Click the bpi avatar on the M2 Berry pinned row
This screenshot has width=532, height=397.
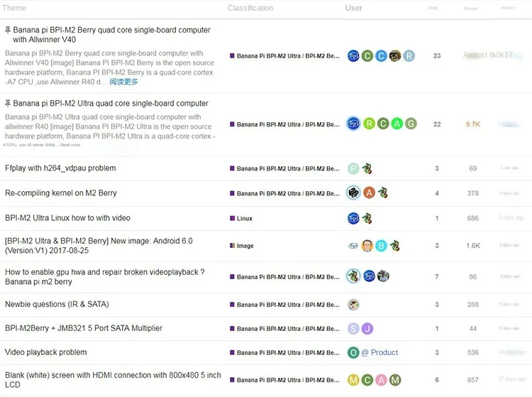tap(353, 55)
